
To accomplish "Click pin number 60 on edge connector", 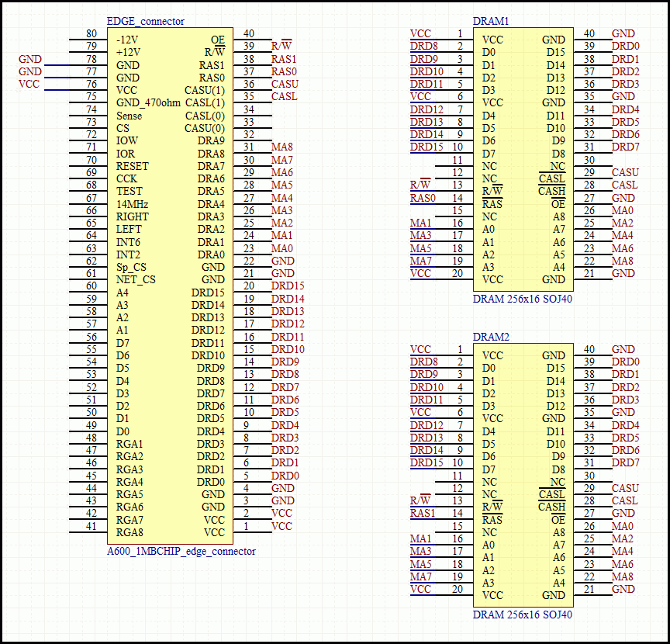I will point(92,286).
